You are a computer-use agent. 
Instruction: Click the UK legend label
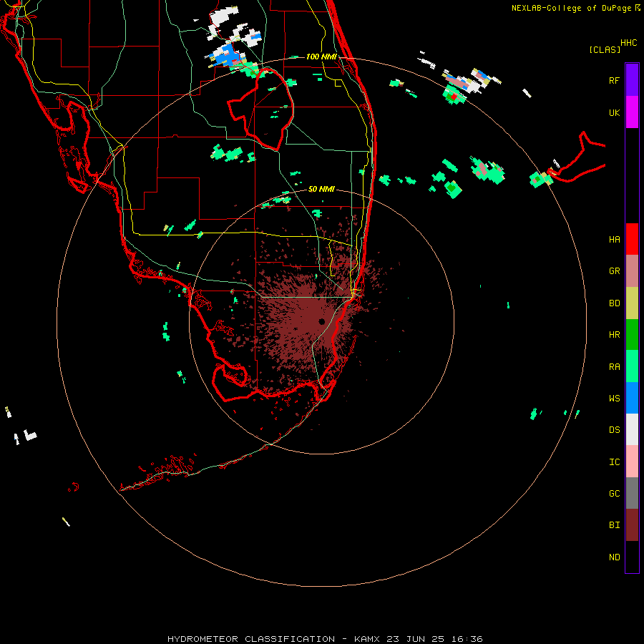tap(614, 112)
